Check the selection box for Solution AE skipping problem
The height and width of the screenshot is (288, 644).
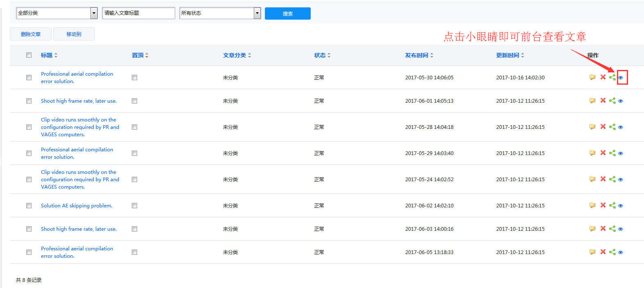[29, 206]
